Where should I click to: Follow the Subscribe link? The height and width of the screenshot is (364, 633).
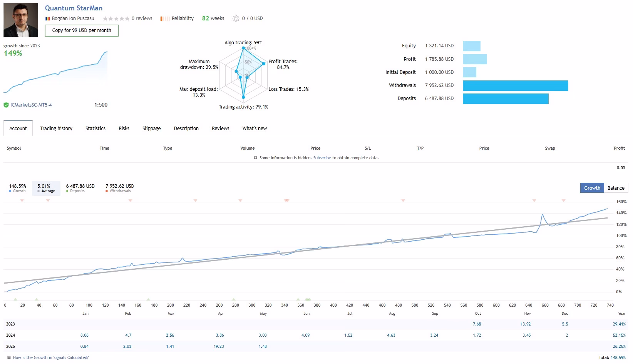tap(322, 158)
